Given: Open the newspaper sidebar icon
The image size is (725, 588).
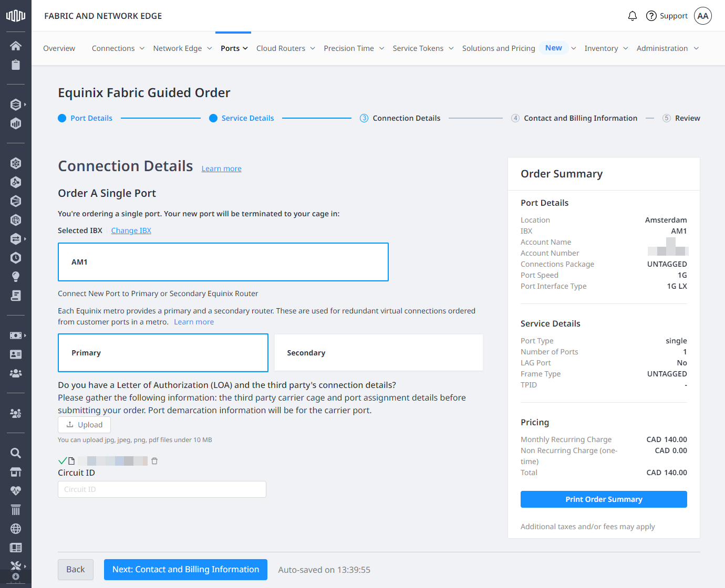Looking at the screenshot, I should click(x=16, y=548).
